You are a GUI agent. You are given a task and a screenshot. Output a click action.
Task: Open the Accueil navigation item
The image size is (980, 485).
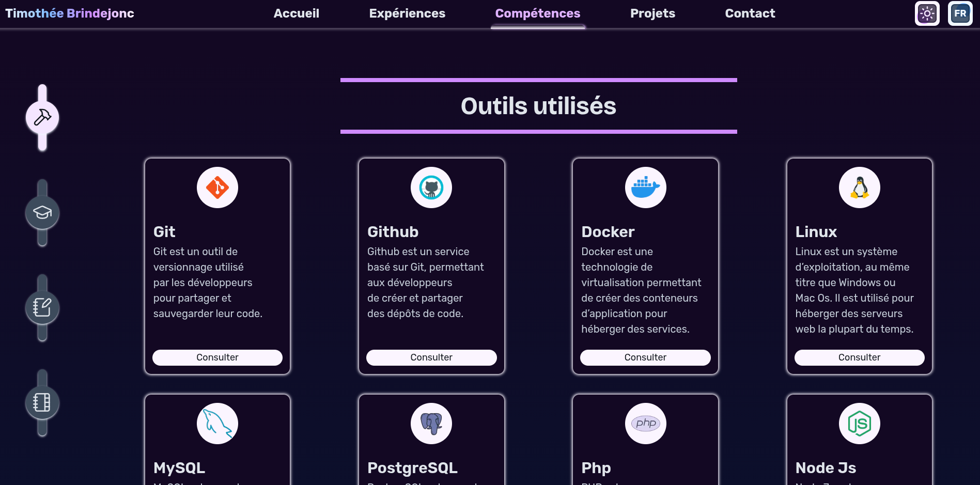click(297, 13)
